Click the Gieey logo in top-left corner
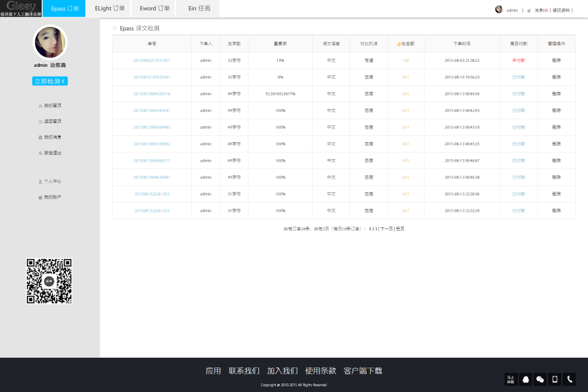Image resolution: width=588 pixels, height=392 pixels. click(21, 8)
